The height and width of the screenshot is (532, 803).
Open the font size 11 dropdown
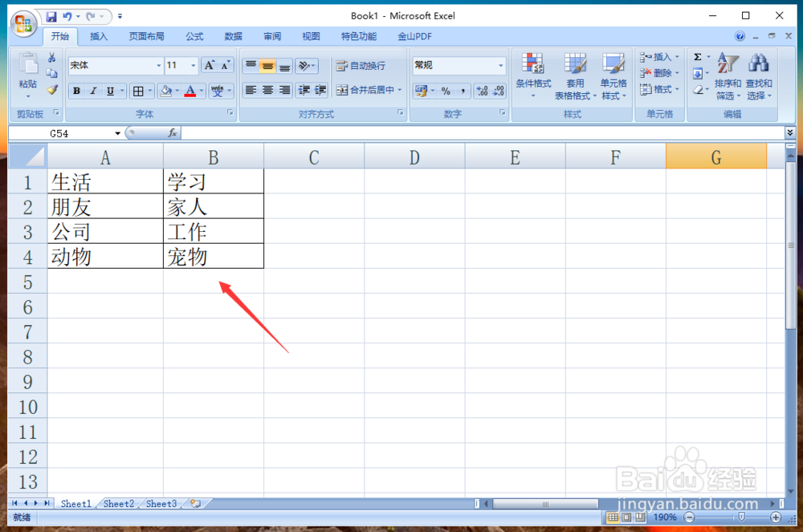pos(193,66)
